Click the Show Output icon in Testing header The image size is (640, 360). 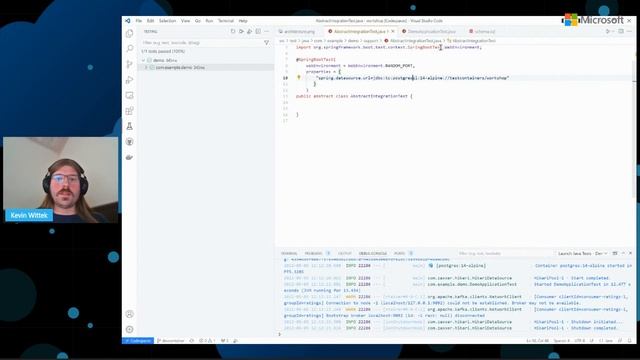click(258, 31)
